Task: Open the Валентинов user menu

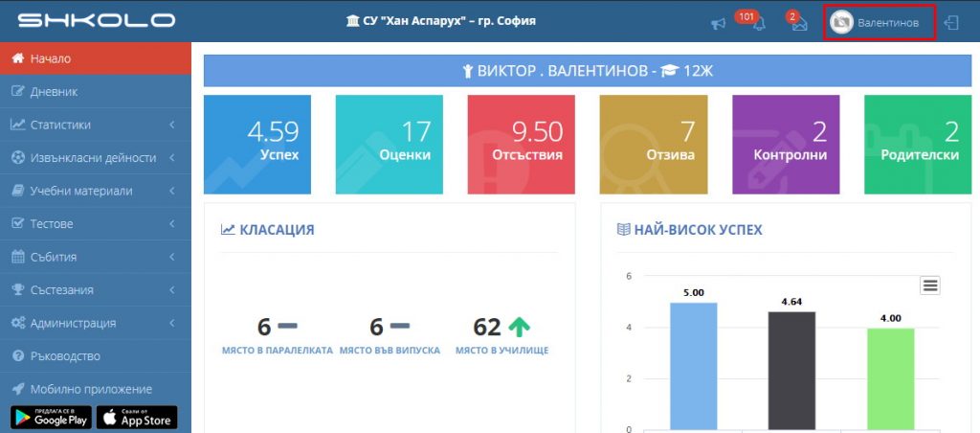Action: tap(880, 23)
